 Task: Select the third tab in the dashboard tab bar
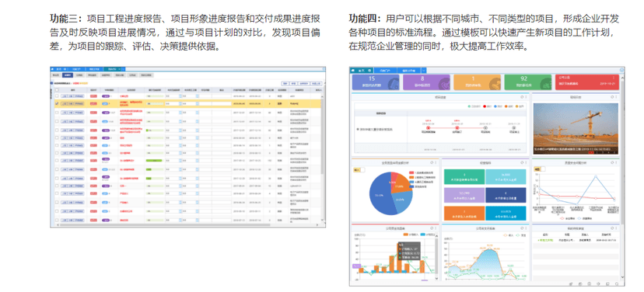408,71
